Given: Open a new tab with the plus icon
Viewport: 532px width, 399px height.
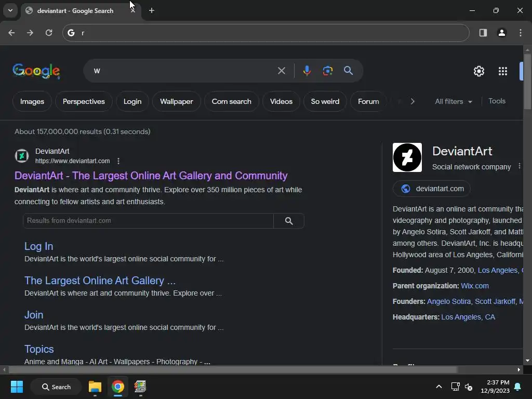Looking at the screenshot, I should click(152, 10).
